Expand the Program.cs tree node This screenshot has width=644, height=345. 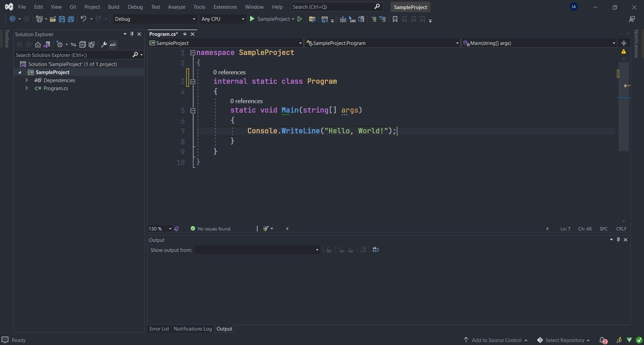[27, 88]
